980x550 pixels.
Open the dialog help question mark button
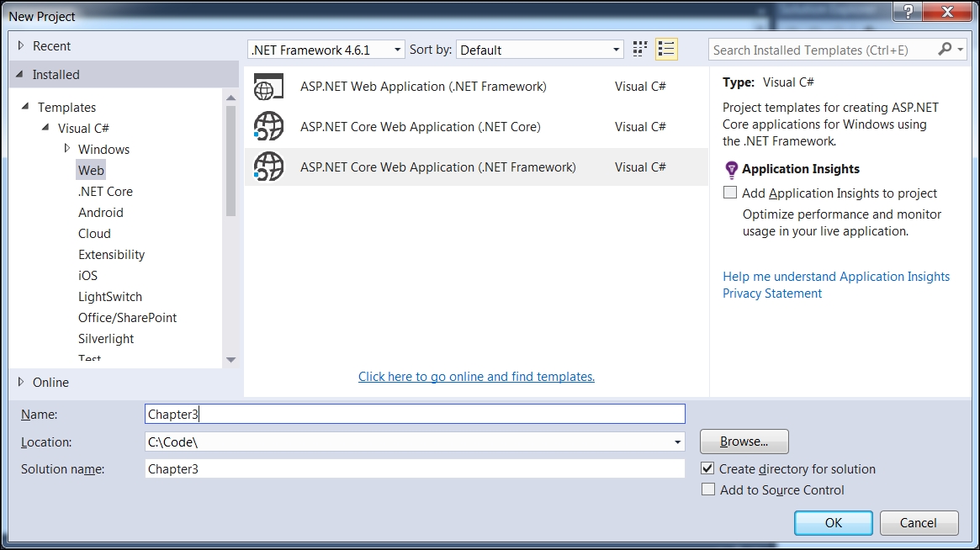tap(908, 11)
